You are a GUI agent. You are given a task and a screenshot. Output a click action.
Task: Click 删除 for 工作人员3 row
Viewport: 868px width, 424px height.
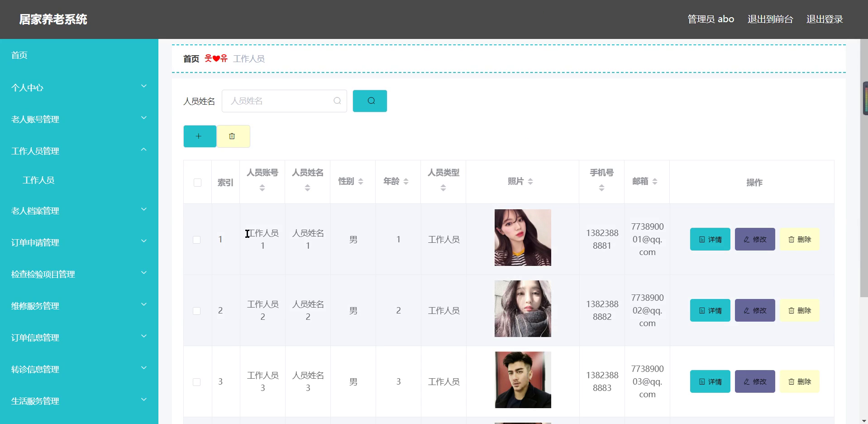click(x=800, y=381)
